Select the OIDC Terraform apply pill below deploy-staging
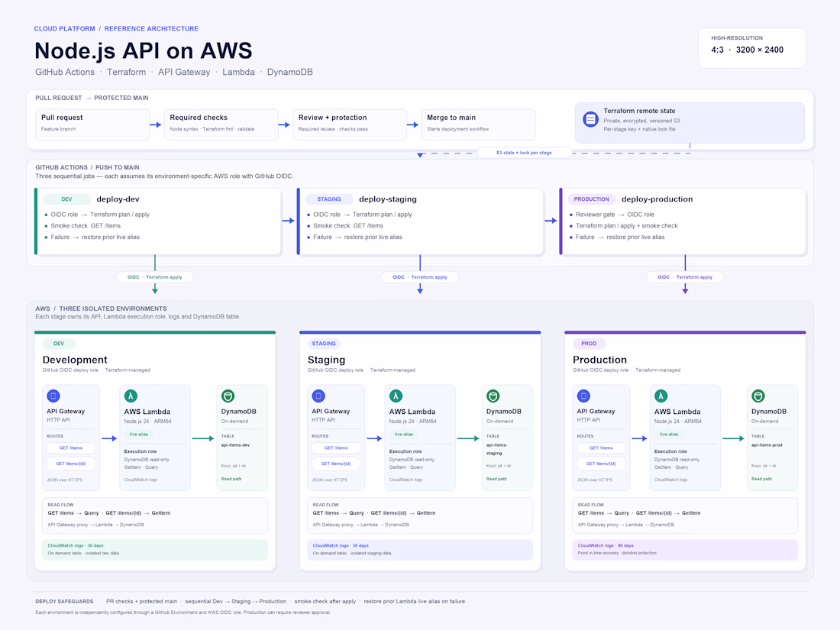840x630 pixels. [x=420, y=277]
